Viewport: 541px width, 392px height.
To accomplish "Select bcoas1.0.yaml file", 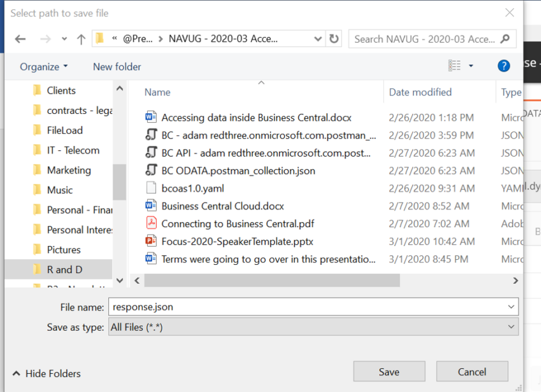I will (x=192, y=188).
